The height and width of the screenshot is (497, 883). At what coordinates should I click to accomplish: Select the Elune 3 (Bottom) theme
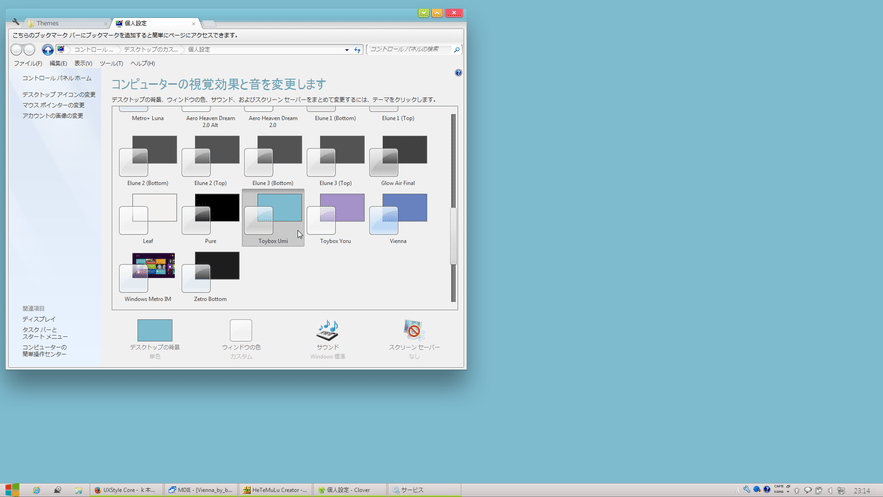tap(273, 160)
